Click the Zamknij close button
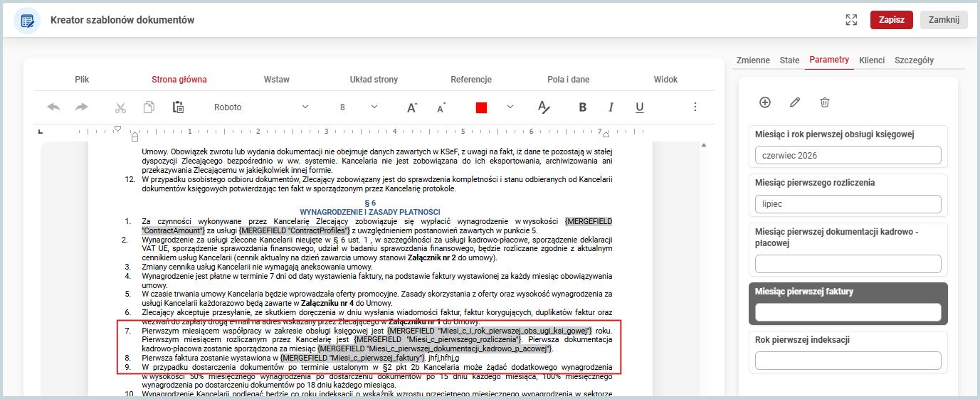 [944, 20]
